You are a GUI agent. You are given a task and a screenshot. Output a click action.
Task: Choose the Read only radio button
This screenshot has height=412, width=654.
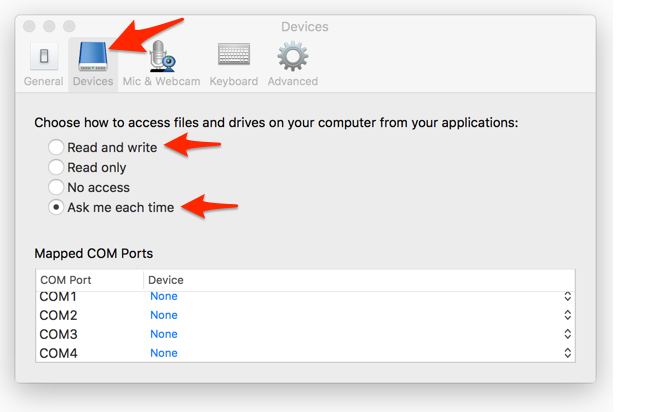point(56,167)
